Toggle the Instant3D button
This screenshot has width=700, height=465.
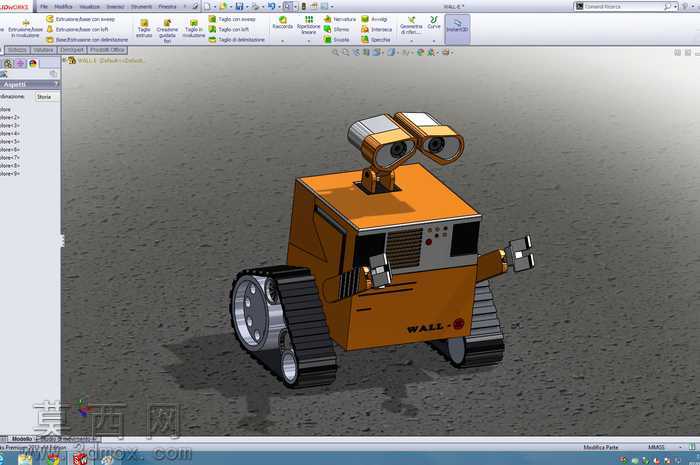(x=457, y=28)
